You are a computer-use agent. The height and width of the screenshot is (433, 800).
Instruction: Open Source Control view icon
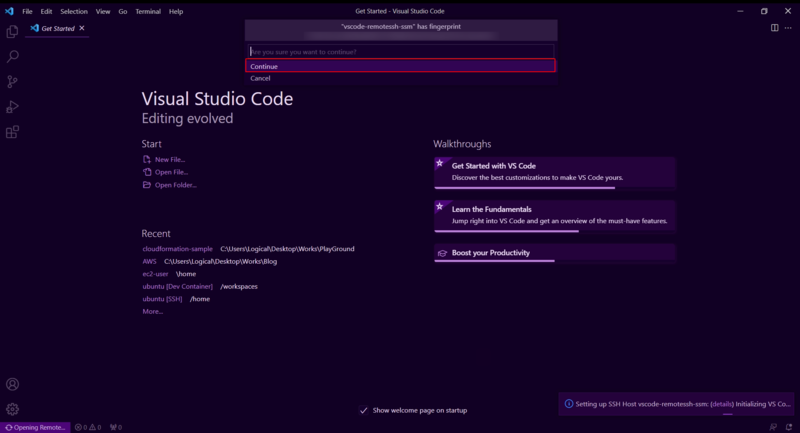tap(12, 82)
